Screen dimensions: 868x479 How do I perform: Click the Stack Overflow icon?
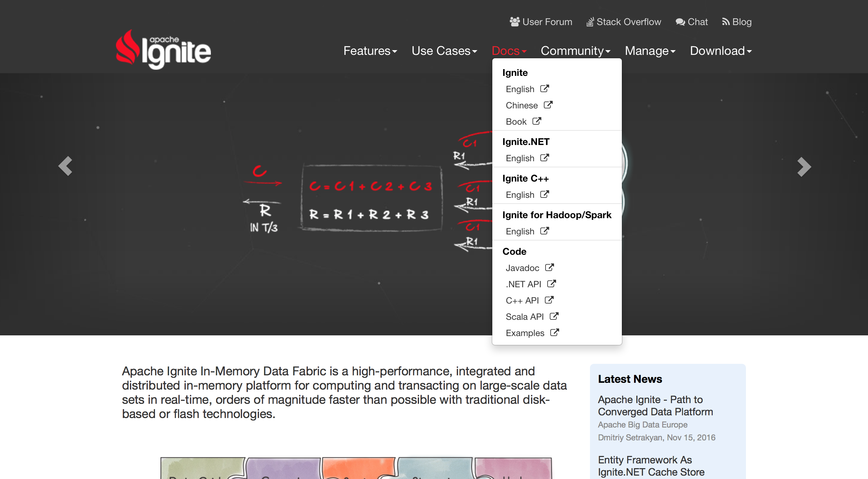point(590,22)
